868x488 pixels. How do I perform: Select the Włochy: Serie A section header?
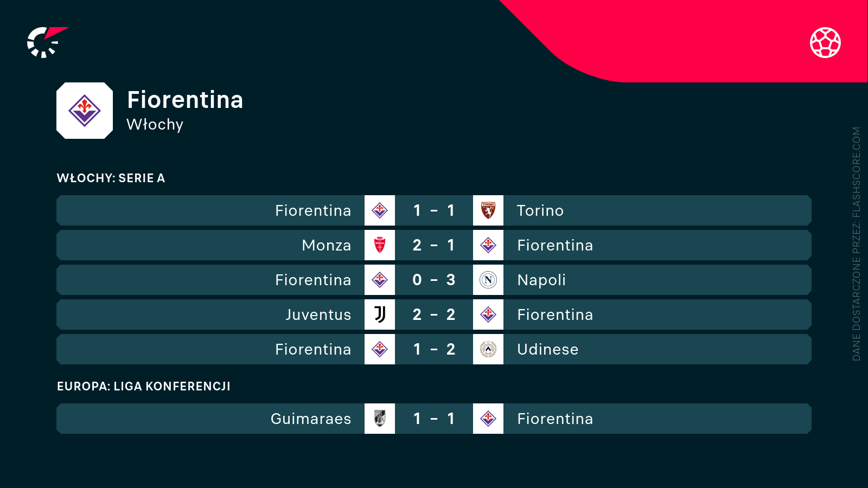111,178
